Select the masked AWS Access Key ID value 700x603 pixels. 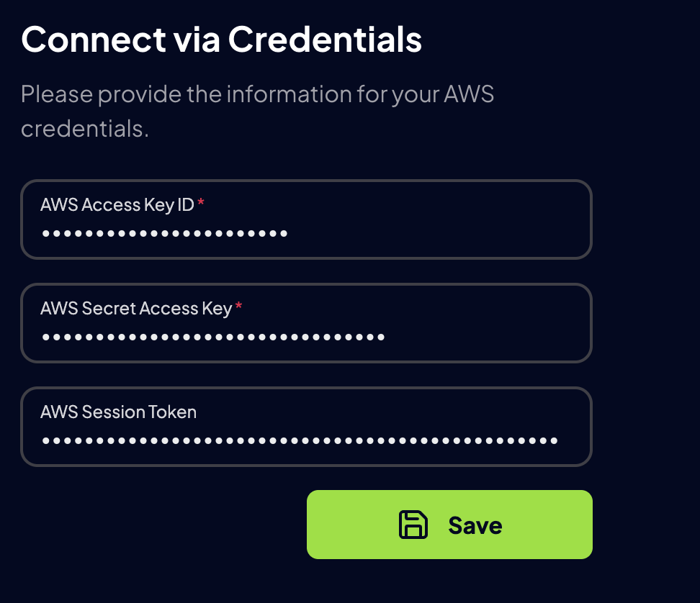point(164,232)
